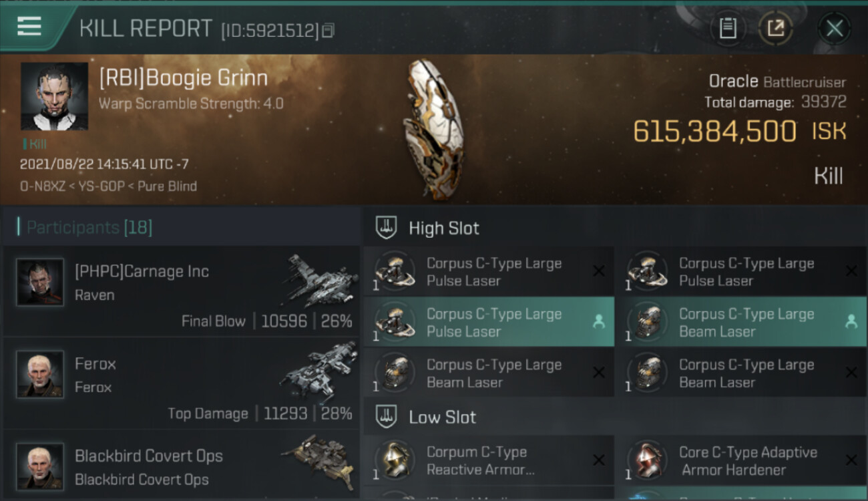Select the Oracle ship image

coord(433,129)
